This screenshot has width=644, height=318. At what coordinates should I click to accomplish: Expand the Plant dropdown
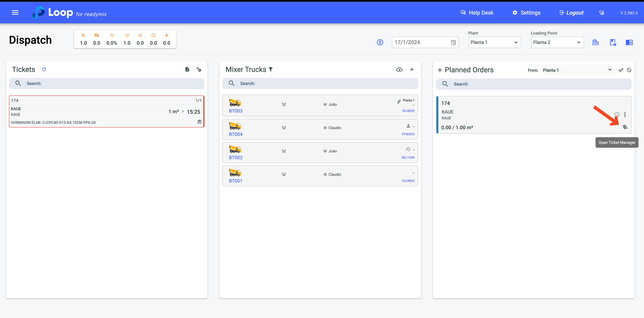494,42
